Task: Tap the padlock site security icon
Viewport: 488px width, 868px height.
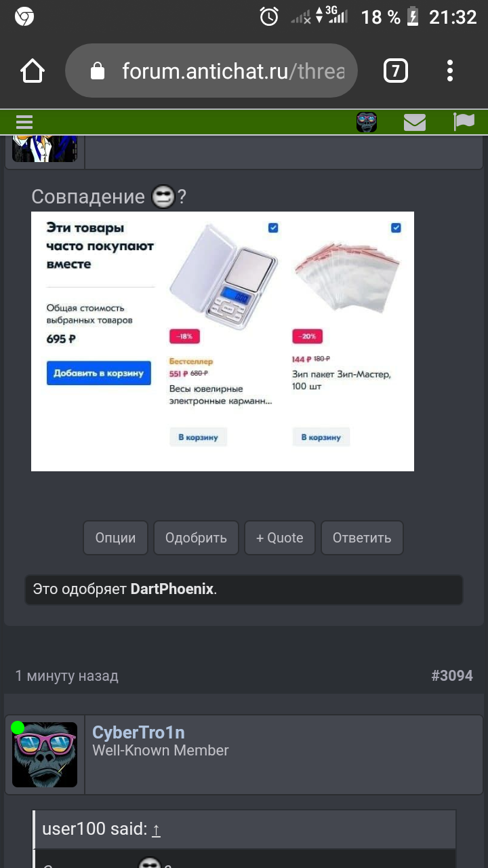Action: [98, 71]
